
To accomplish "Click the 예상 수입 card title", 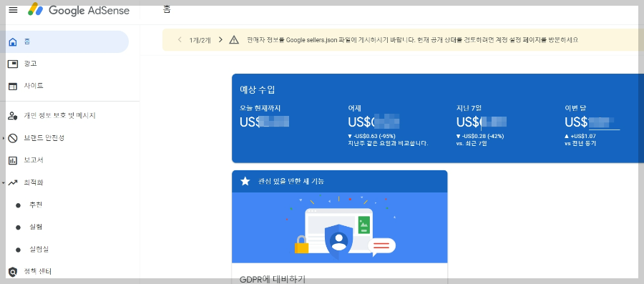I will click(257, 89).
